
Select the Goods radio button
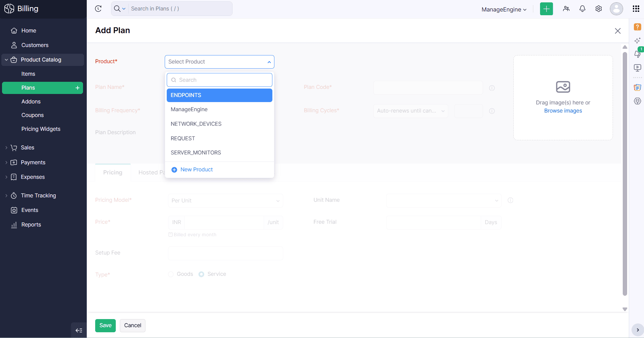171,274
